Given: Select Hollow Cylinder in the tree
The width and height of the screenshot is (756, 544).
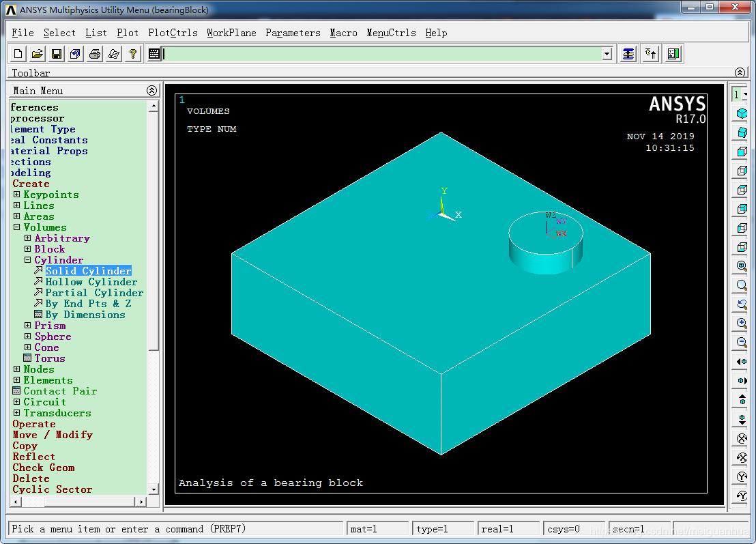Looking at the screenshot, I should click(x=91, y=282).
